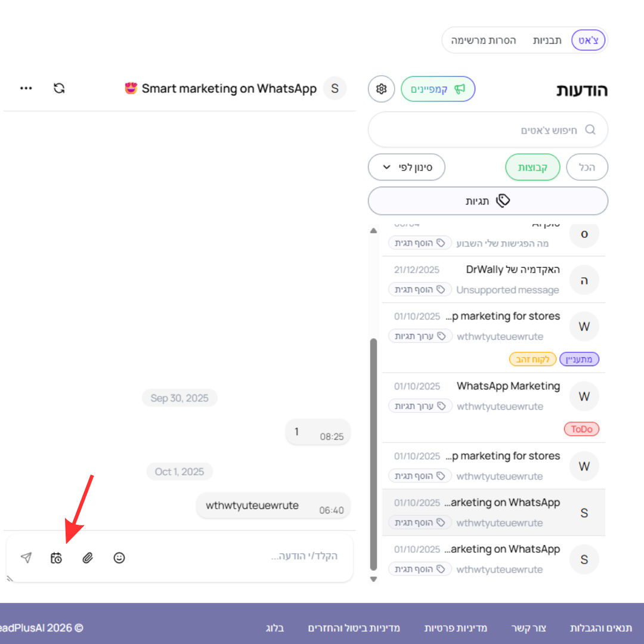Switch to the הסרות מרשימה tab

coord(484,41)
